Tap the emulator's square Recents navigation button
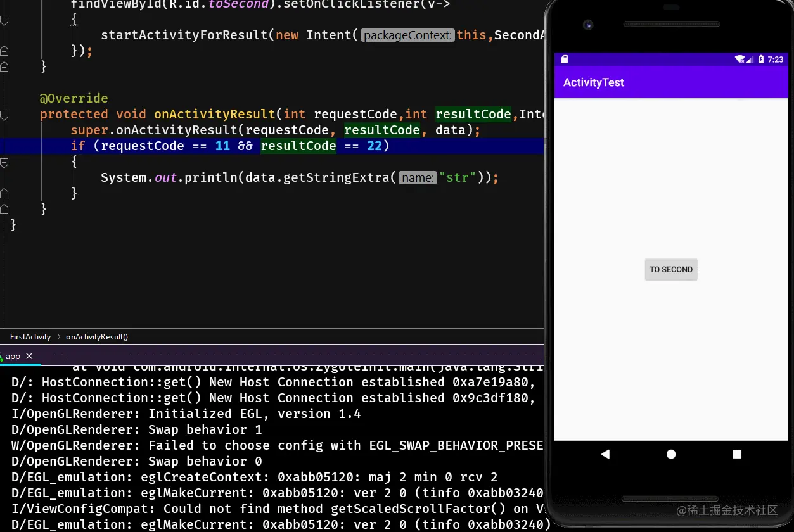 (x=736, y=454)
